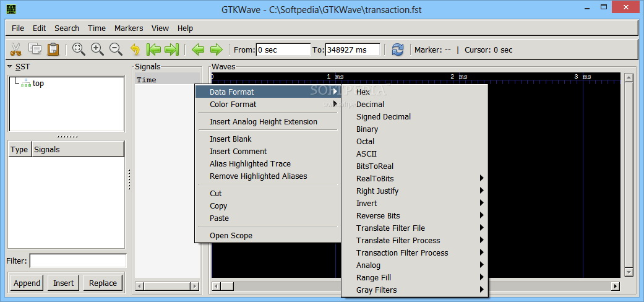Screen dimensions: 644x302
Task: Choose Decimal data format
Action: coord(414,105)
